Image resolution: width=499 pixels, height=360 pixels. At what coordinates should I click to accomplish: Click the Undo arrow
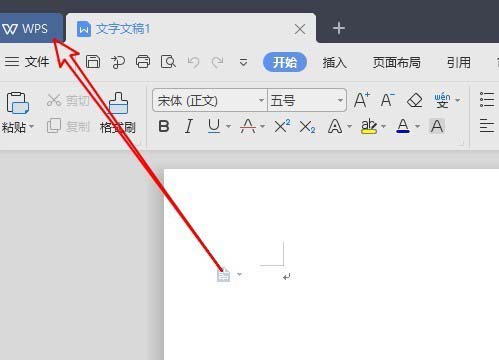tap(193, 62)
